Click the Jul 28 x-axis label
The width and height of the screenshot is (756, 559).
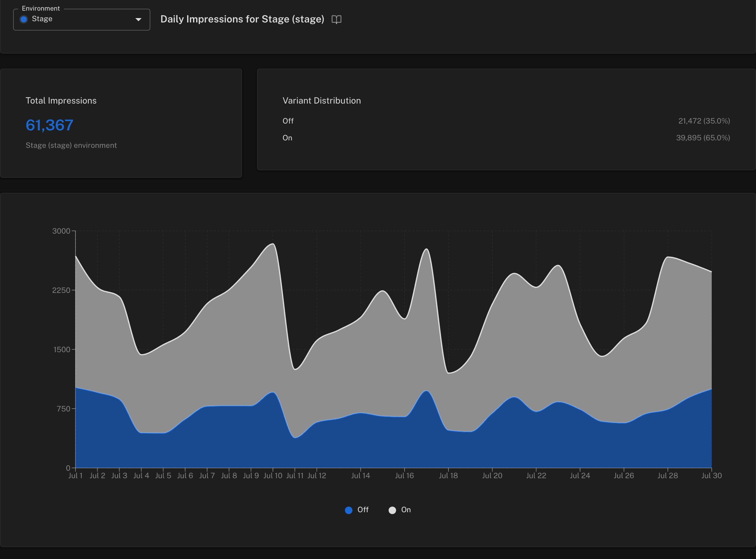point(668,475)
